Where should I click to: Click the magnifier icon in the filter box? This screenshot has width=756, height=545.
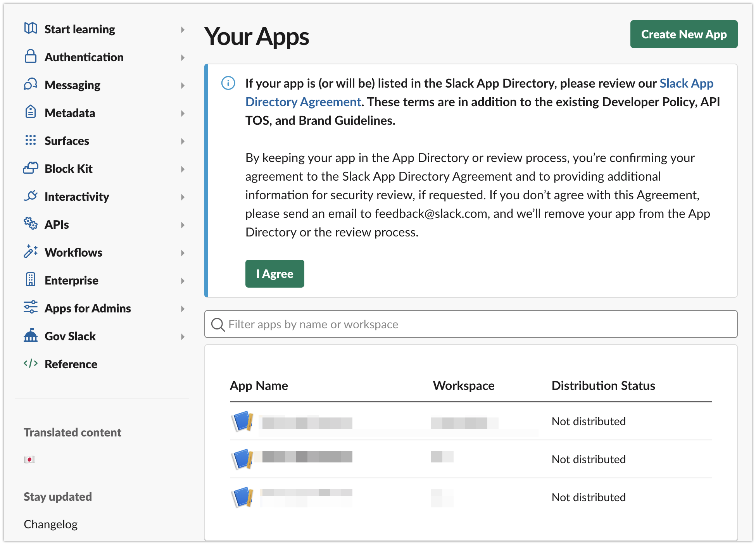click(x=218, y=324)
